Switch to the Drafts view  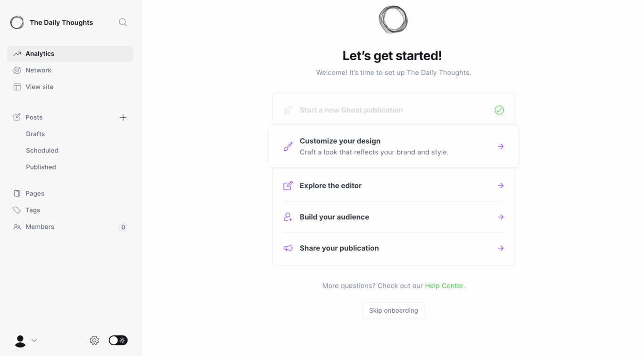click(x=35, y=133)
